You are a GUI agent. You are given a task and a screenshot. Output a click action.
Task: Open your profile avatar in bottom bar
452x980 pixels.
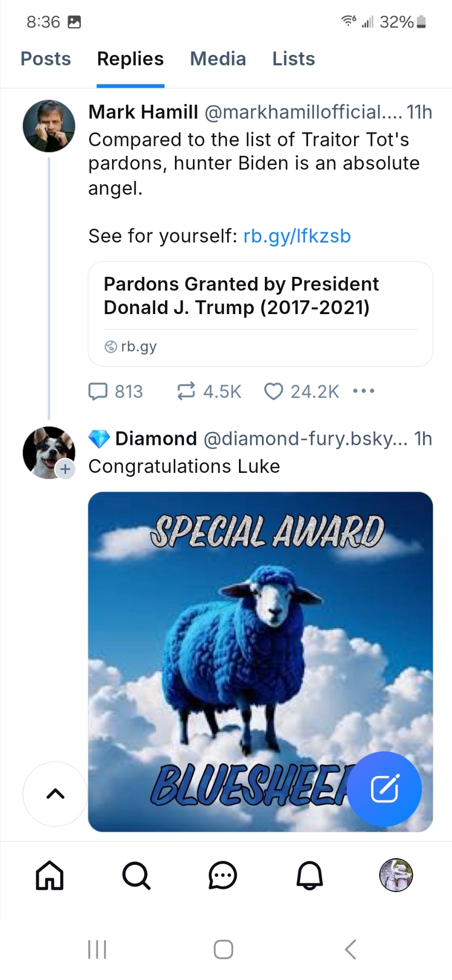point(396,875)
